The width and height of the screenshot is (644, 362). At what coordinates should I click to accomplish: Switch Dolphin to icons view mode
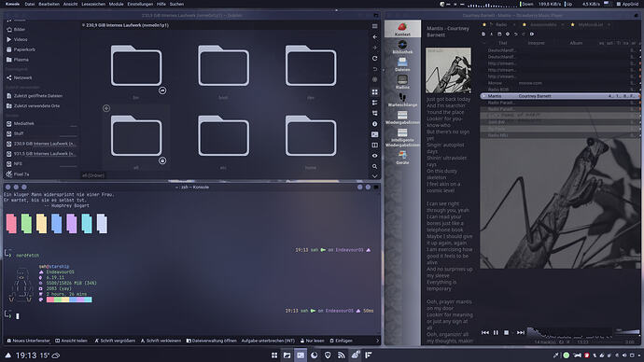click(374, 92)
